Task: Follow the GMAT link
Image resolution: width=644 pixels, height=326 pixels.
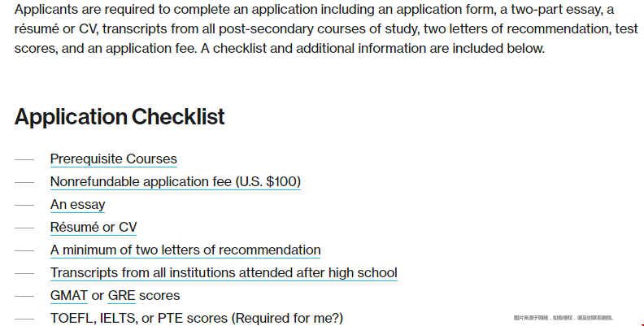Action: [68, 296]
